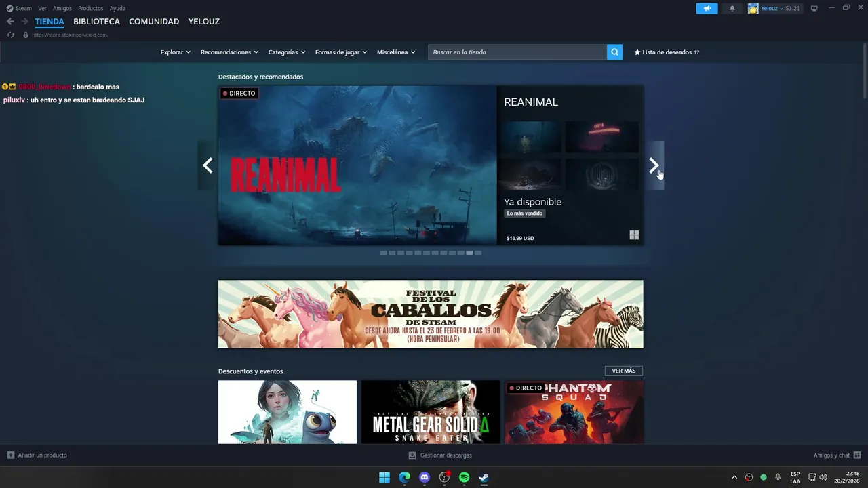Open the Metal Gear Solid Delta card
This screenshot has width=868, height=488.
tap(431, 412)
